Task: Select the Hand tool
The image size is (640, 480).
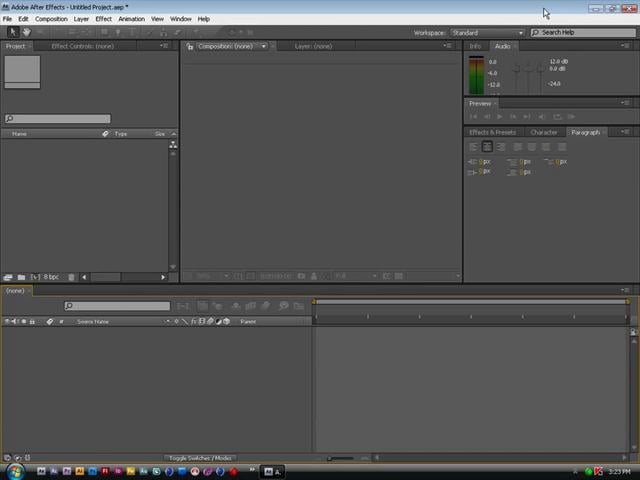Action: (27, 32)
